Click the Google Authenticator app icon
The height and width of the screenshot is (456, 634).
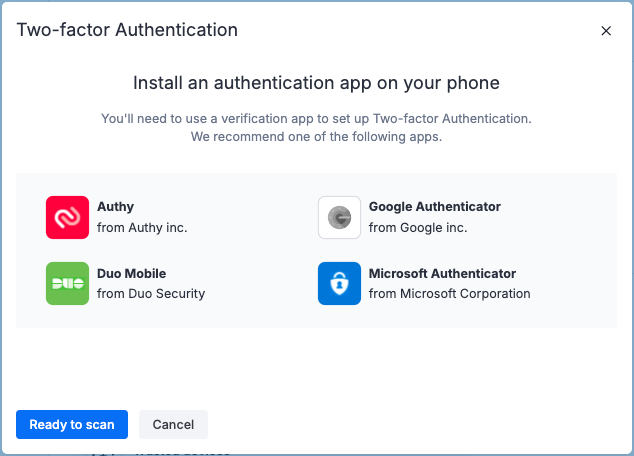pyautogui.click(x=339, y=217)
